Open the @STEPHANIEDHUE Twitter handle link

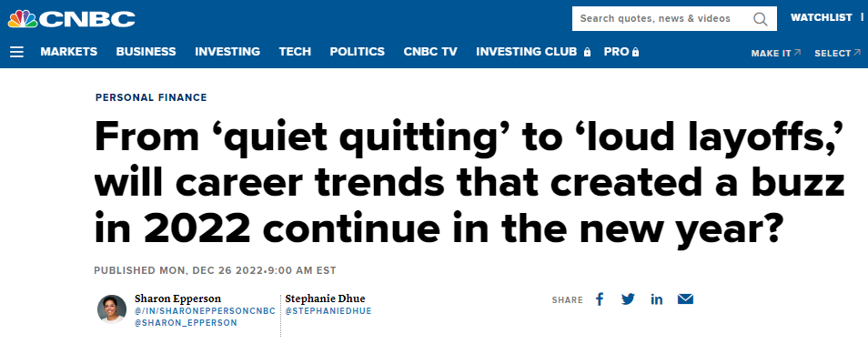tap(328, 311)
